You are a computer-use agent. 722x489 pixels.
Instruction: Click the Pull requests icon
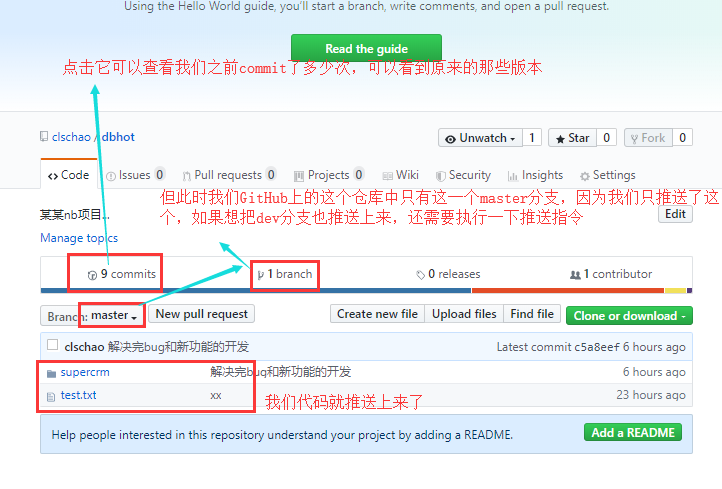[x=186, y=176]
